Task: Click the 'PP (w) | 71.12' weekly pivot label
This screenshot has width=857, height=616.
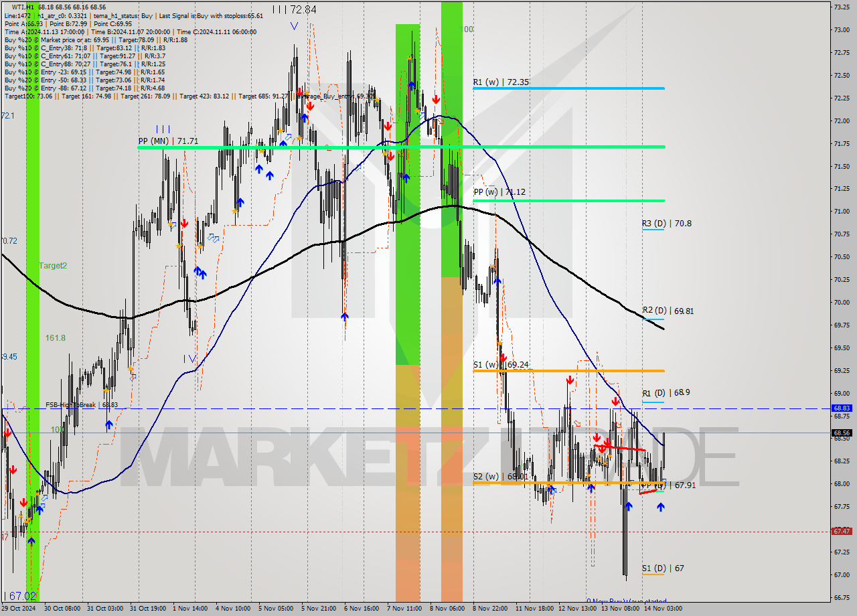Action: [x=499, y=192]
